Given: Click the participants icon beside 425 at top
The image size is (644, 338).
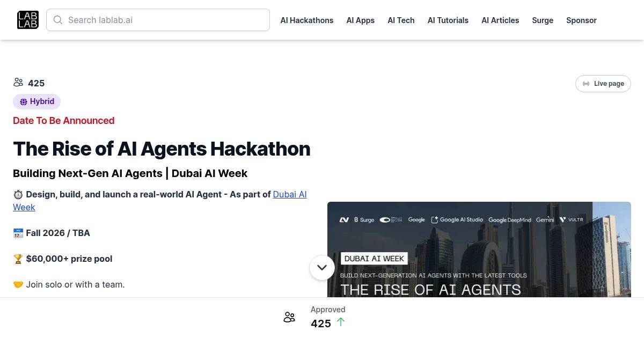Looking at the screenshot, I should pos(18,82).
